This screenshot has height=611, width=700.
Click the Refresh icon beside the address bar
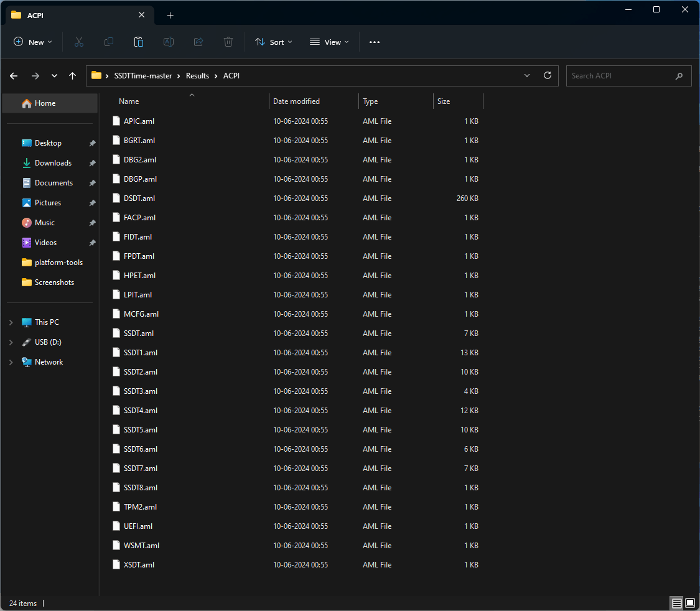click(547, 75)
